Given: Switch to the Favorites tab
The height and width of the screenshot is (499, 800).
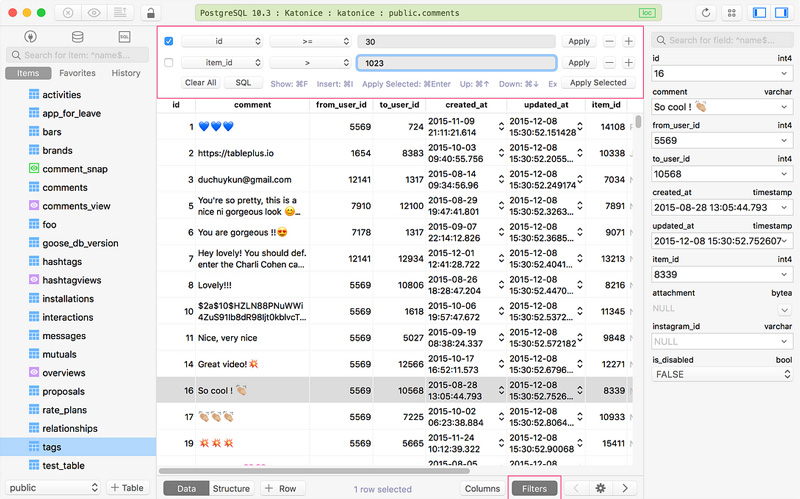Looking at the screenshot, I should click(77, 73).
